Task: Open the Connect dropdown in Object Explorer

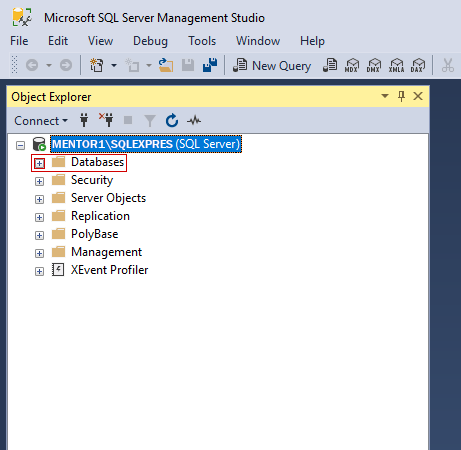Action: [x=41, y=121]
